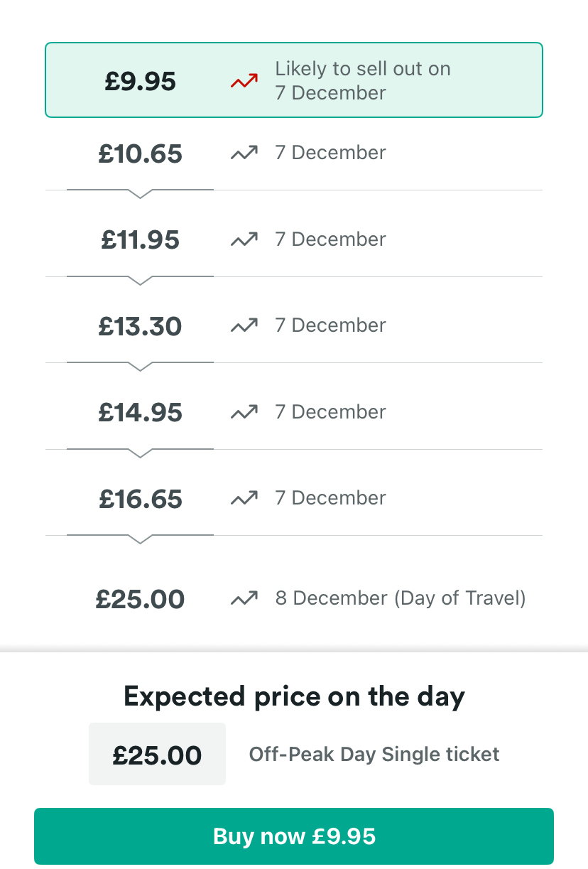
Task: Click the £25.00 expected price box
Action: (x=157, y=755)
